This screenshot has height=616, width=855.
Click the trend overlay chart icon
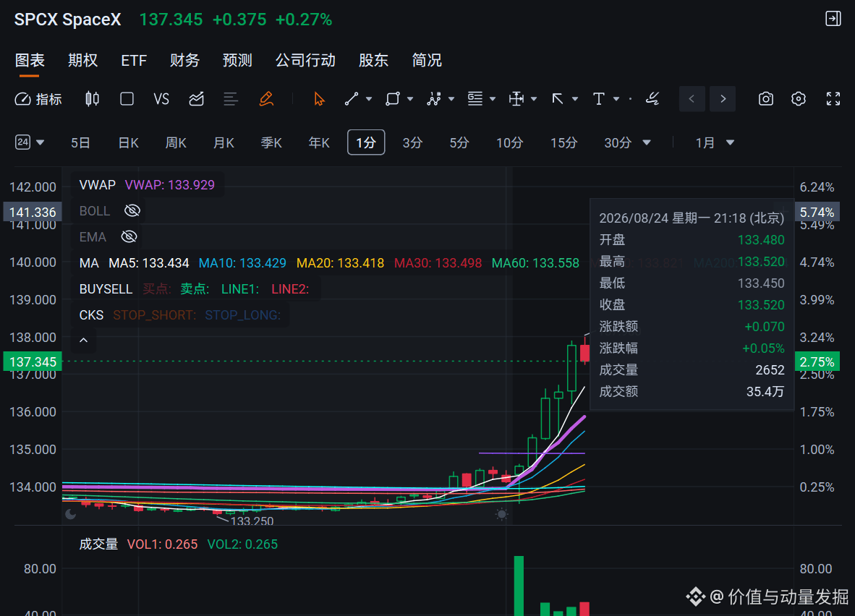pyautogui.click(x=196, y=99)
